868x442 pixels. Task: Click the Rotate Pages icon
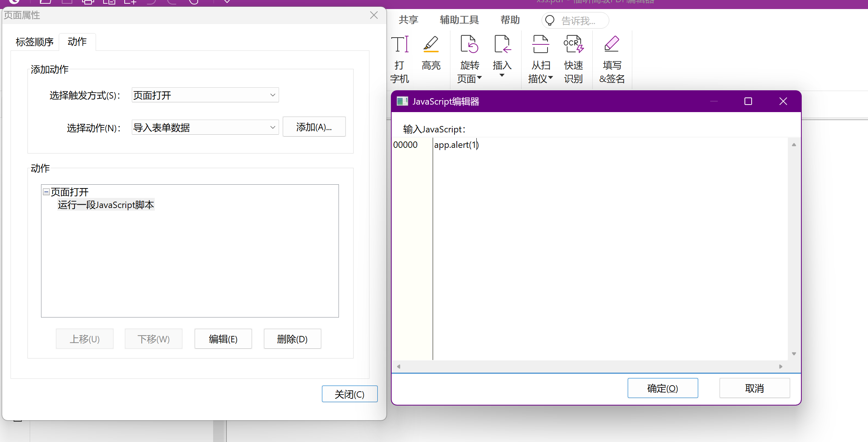click(x=469, y=45)
